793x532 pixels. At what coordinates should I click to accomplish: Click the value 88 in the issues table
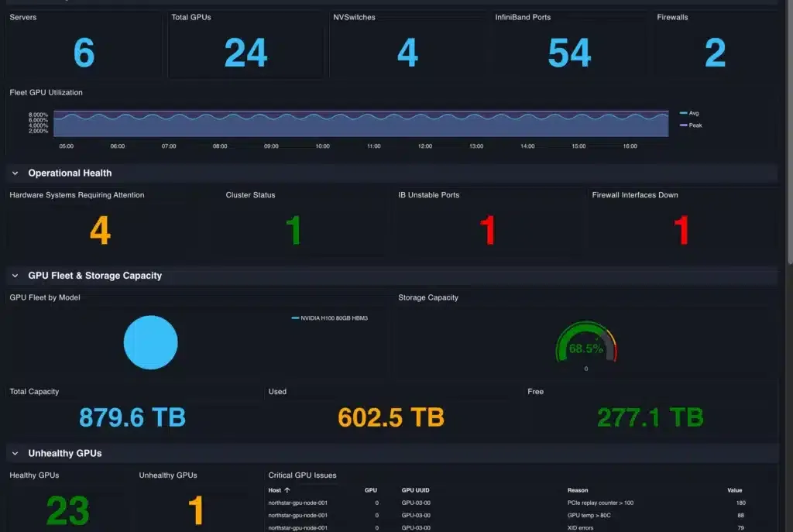741,515
